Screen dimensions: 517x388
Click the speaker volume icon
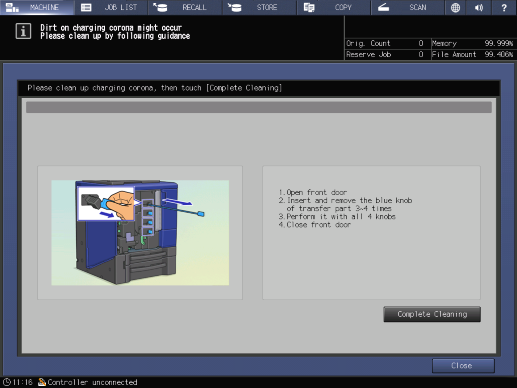[479, 7]
